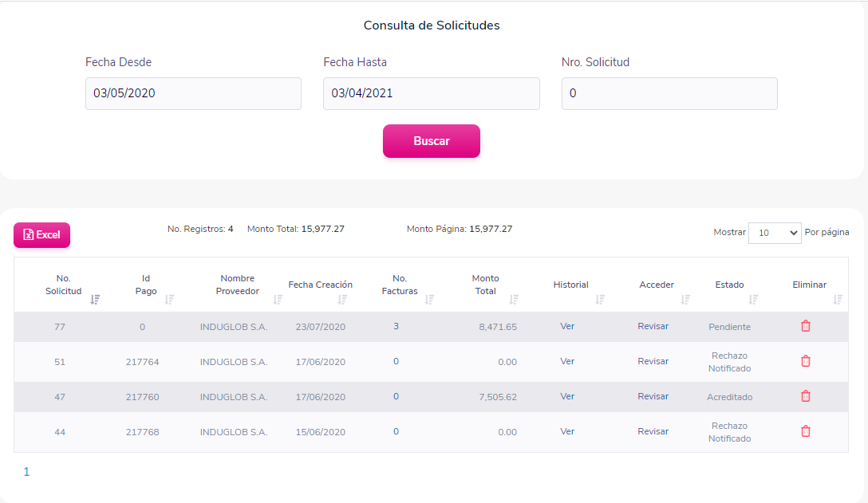The width and height of the screenshot is (868, 503).
Task: Sort by Estado column icon
Action: [753, 300]
